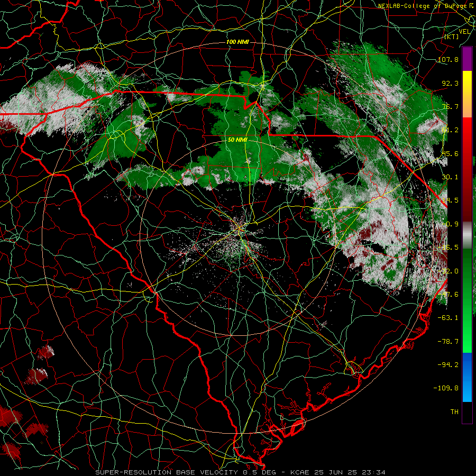This screenshot has height=476, width=476.
Task: Select the purple segment of the velocity scale
Action: [467, 59]
